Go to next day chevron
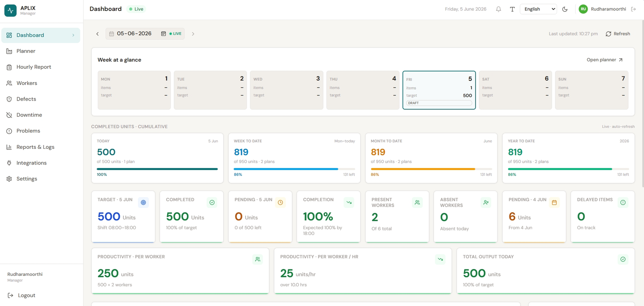This screenshot has width=644, height=306. click(193, 34)
